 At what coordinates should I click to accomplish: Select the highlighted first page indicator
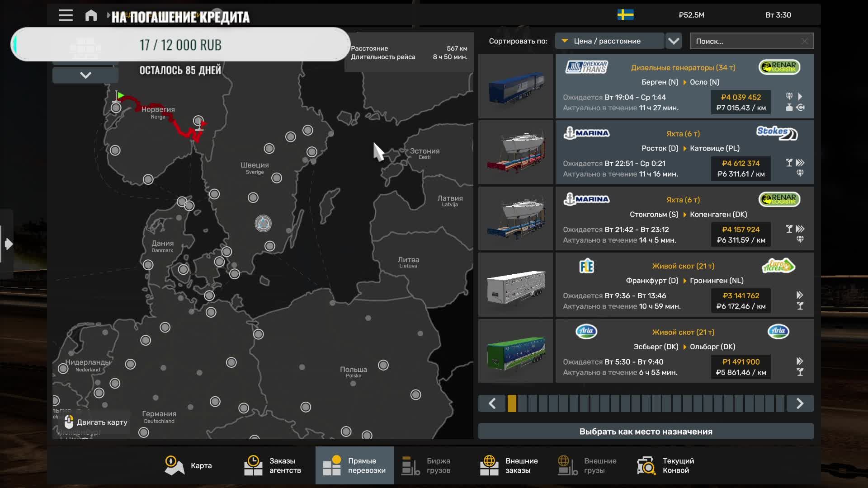click(512, 404)
